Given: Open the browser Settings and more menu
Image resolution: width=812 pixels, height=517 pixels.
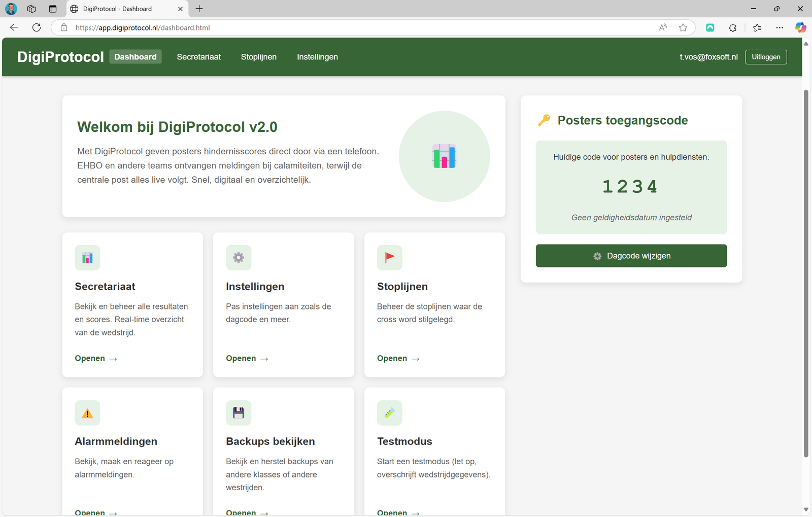Looking at the screenshot, I should coord(780,27).
